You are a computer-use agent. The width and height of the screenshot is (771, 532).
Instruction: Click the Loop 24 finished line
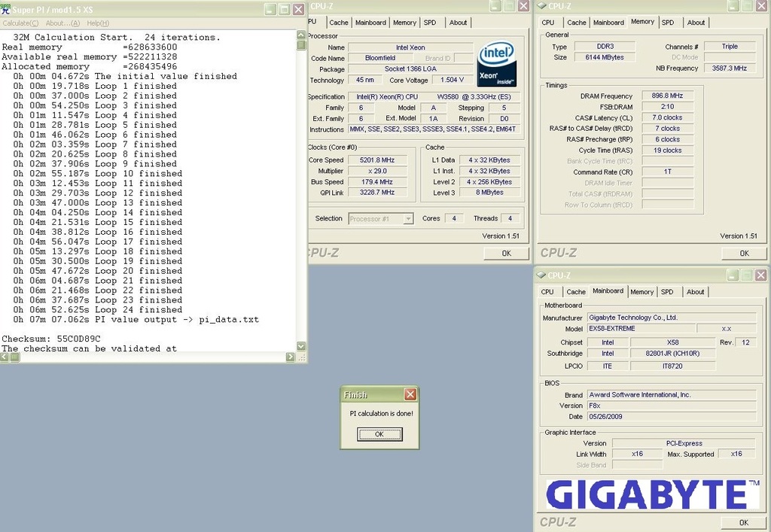click(98, 310)
